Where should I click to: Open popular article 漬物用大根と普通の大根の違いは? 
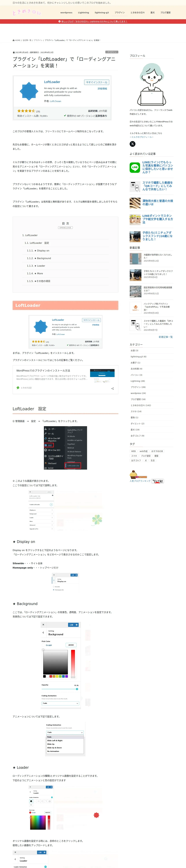(x=158, y=203)
